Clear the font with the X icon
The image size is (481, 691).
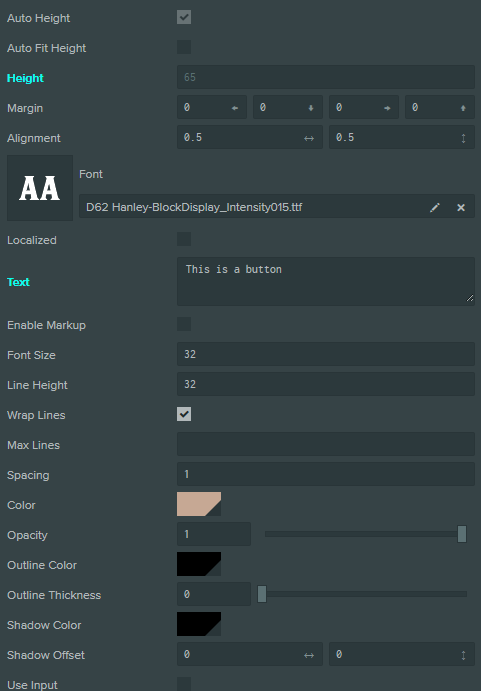click(461, 208)
